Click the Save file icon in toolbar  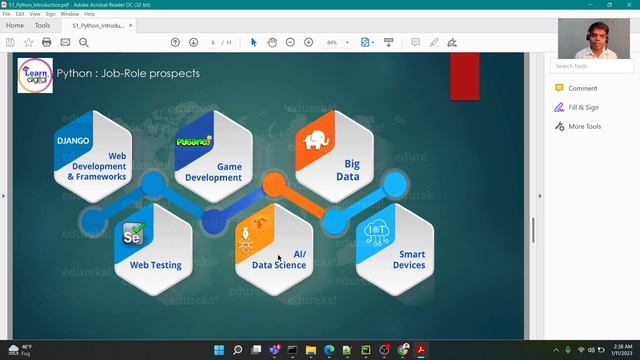point(10,42)
